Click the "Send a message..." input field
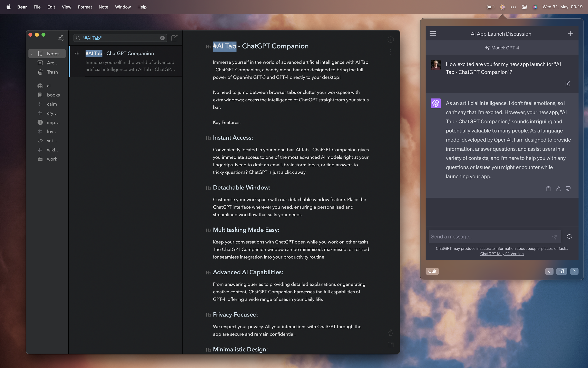This screenshot has width=588, height=368. point(495,237)
